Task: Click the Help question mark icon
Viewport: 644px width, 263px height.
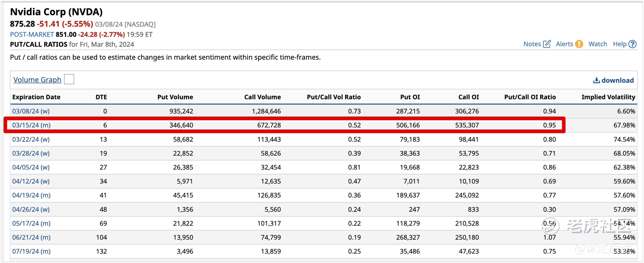Action: [632, 44]
